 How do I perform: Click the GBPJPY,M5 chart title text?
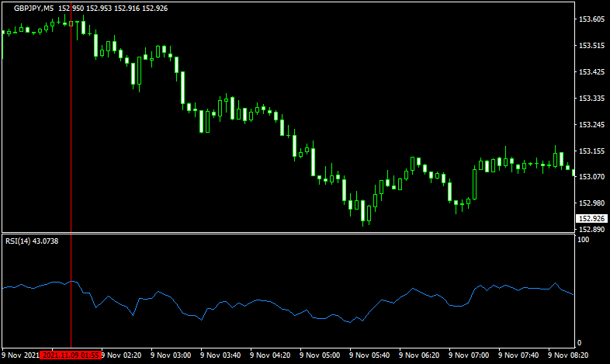coord(34,9)
